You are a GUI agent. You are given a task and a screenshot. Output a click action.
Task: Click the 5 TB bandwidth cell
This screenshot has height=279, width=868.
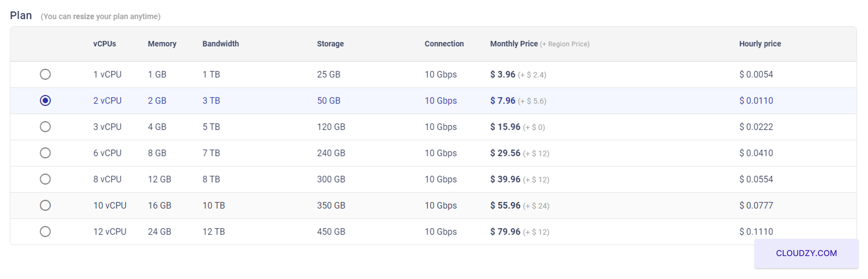211,127
